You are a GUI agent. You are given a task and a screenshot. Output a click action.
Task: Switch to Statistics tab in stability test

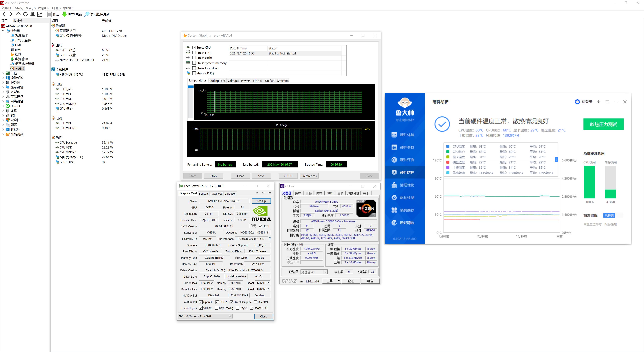[282, 81]
